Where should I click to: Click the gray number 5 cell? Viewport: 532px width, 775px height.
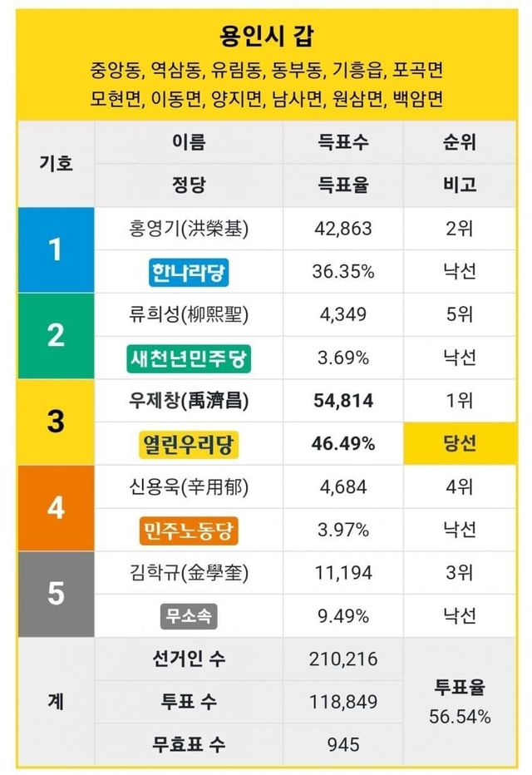(x=56, y=595)
